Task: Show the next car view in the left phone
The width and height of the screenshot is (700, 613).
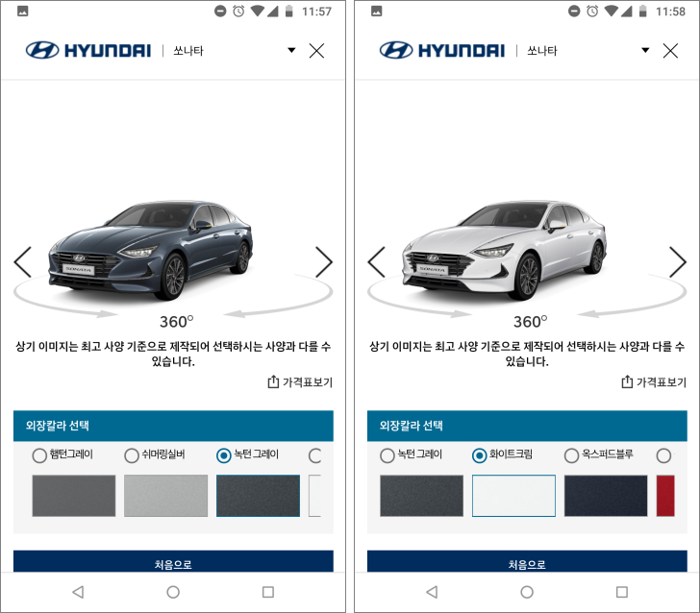Action: (324, 262)
